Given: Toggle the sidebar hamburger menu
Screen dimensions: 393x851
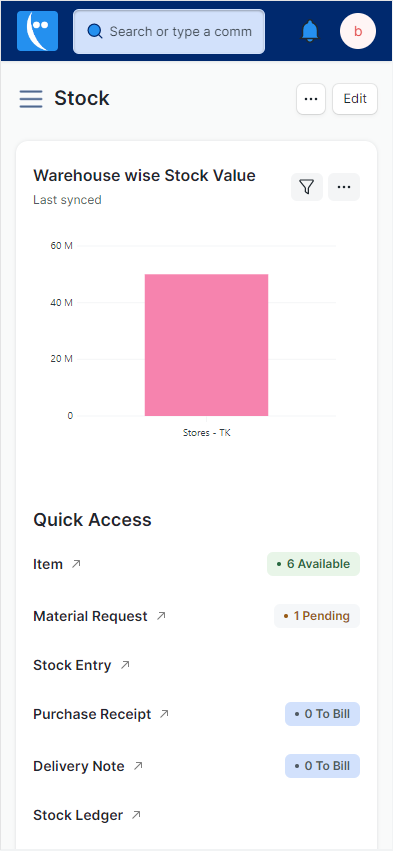Looking at the screenshot, I should coord(31,99).
